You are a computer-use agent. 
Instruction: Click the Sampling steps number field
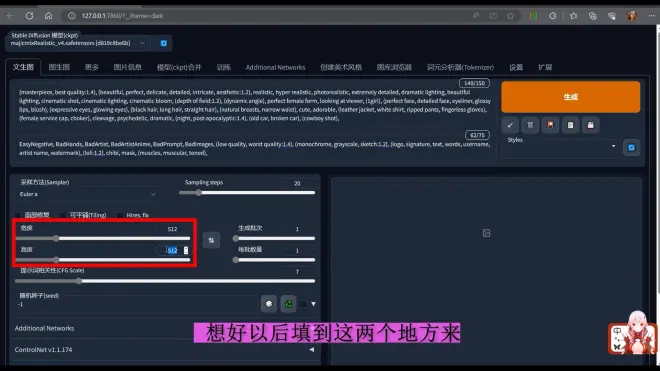(x=298, y=183)
